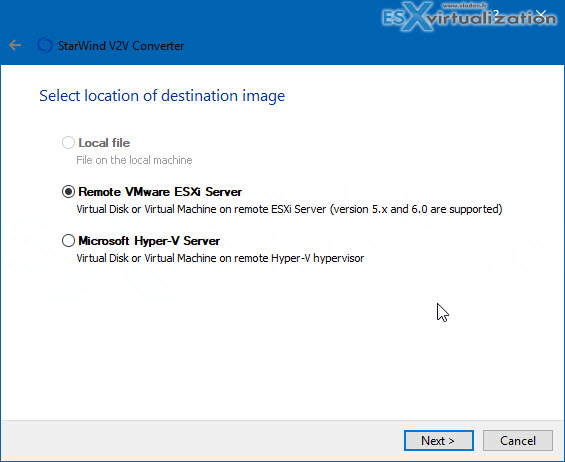Cancel the conversion wizard
Image resolution: width=565 pixels, height=462 pixels.
(518, 440)
